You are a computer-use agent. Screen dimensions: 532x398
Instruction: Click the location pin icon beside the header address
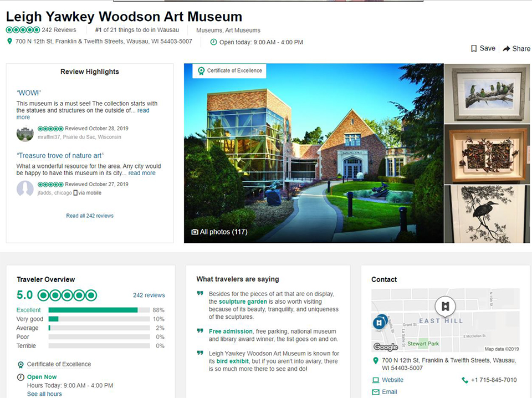(9, 42)
